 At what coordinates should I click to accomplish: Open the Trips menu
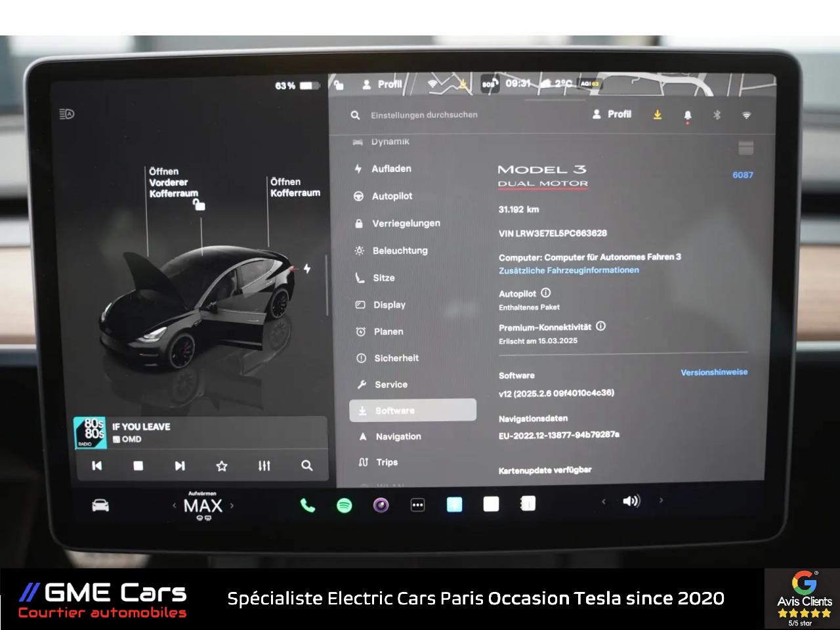coord(379,462)
